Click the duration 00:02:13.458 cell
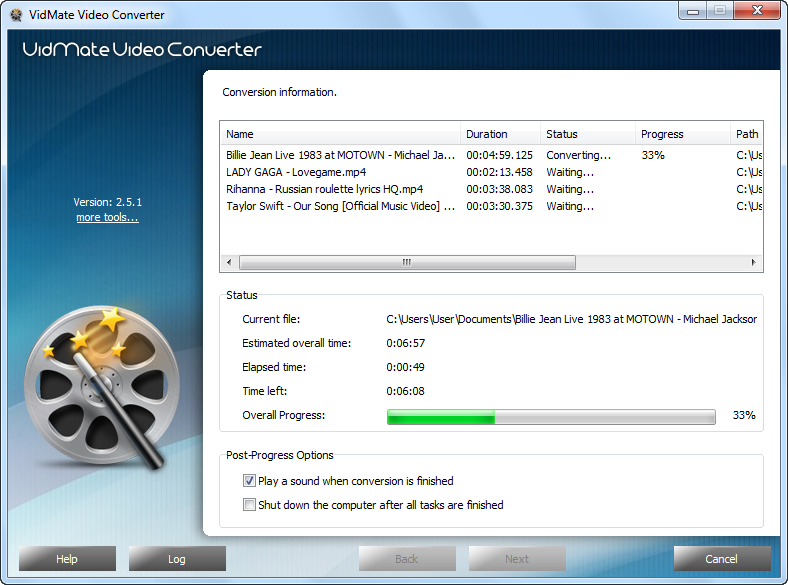This screenshot has width=788, height=585. 499,172
